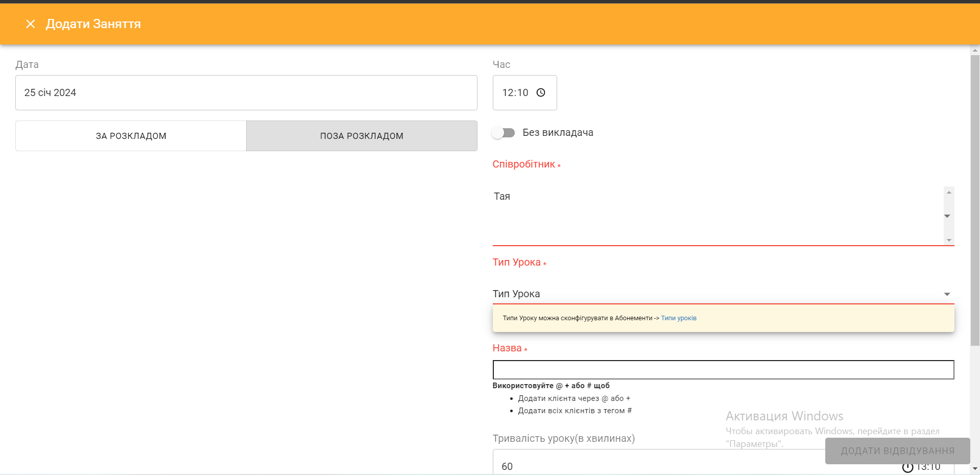Click the page scrollbar up arrow
Screen dimensions: 980x475
tap(975, 51)
